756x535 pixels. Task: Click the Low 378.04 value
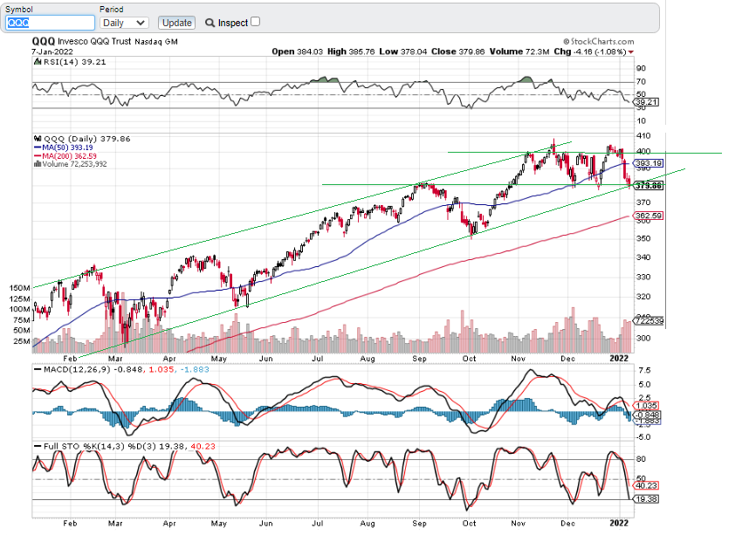[403, 51]
